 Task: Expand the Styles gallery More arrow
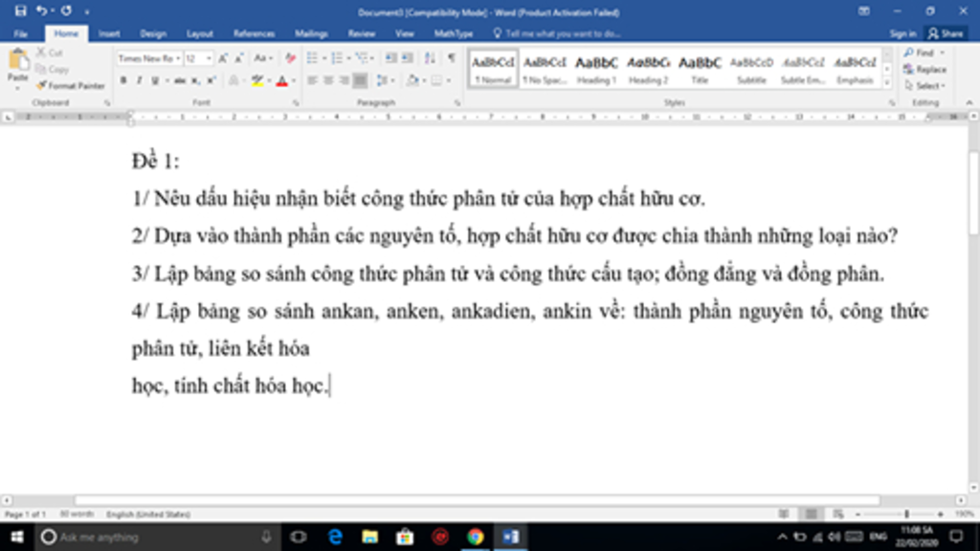pyautogui.click(x=887, y=83)
